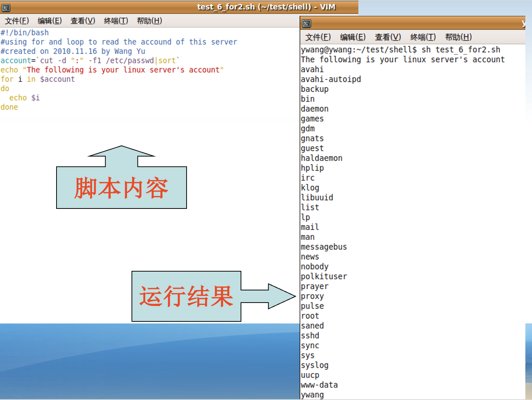Click the 'backup' output line

(x=315, y=89)
